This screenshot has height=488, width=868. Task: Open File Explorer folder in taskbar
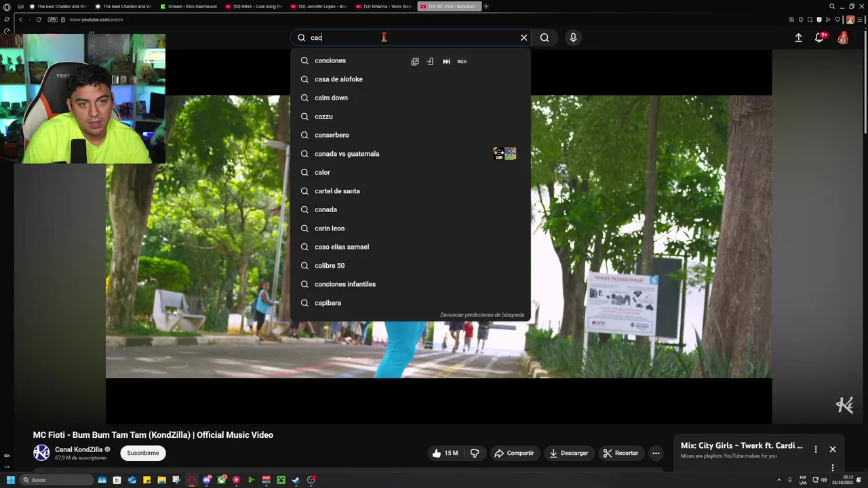coord(161,480)
